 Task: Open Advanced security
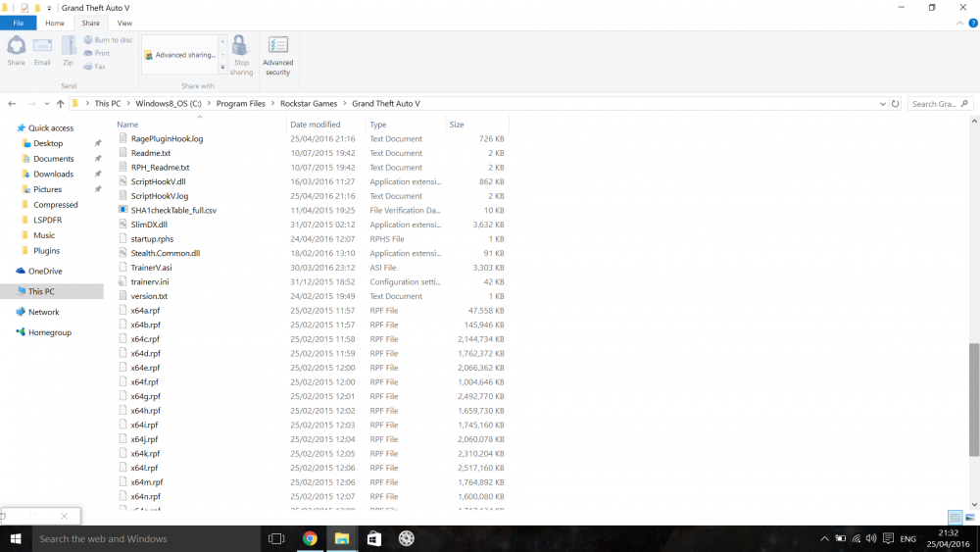[x=277, y=55]
